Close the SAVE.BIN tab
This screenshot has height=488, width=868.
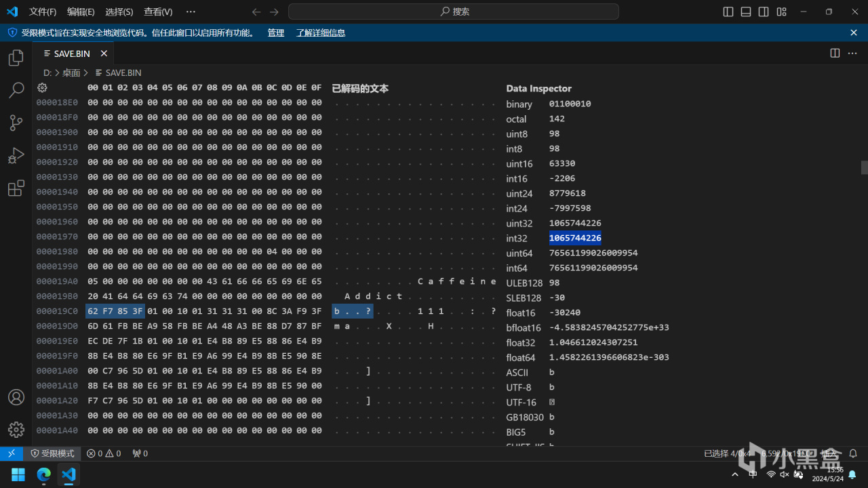(104, 54)
